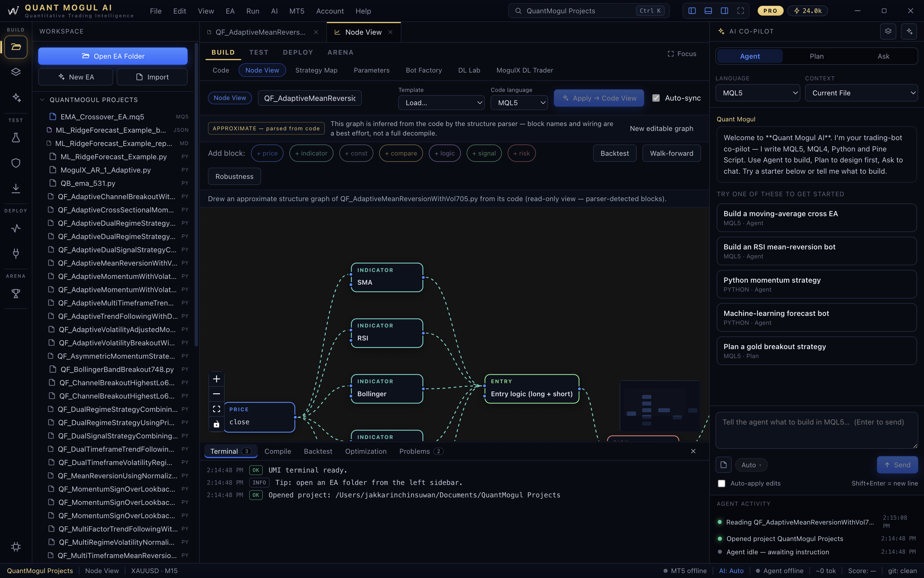Enable the Auto-apply edits checkbox

coord(721,483)
